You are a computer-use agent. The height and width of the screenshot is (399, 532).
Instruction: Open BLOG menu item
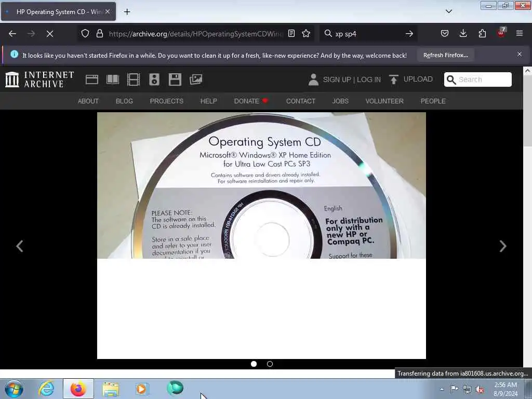tap(124, 101)
